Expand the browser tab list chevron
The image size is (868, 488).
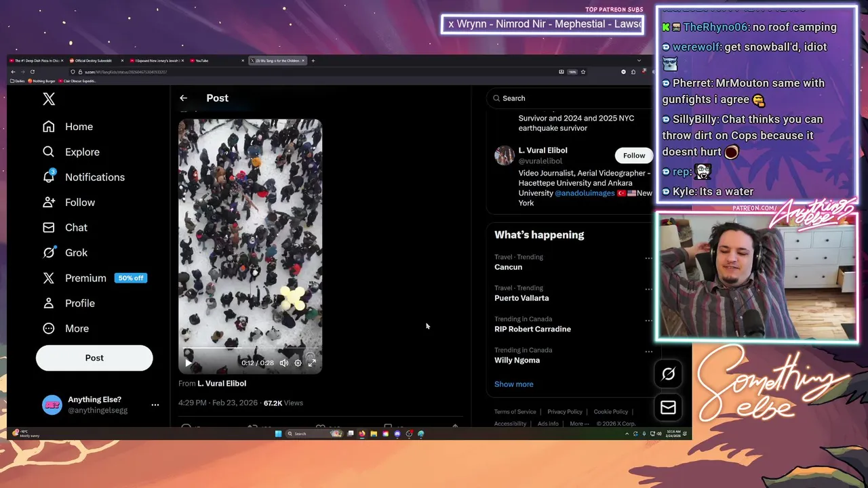coord(638,61)
